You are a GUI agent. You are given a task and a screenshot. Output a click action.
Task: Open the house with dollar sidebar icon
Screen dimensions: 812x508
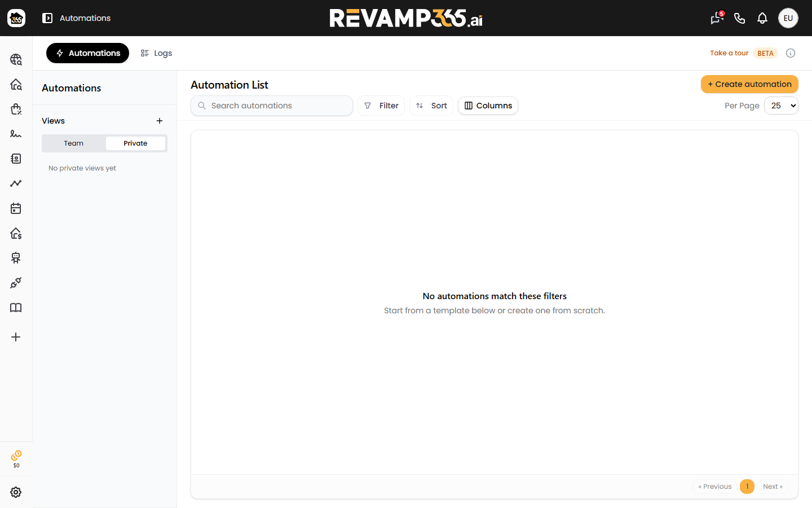coord(16,233)
